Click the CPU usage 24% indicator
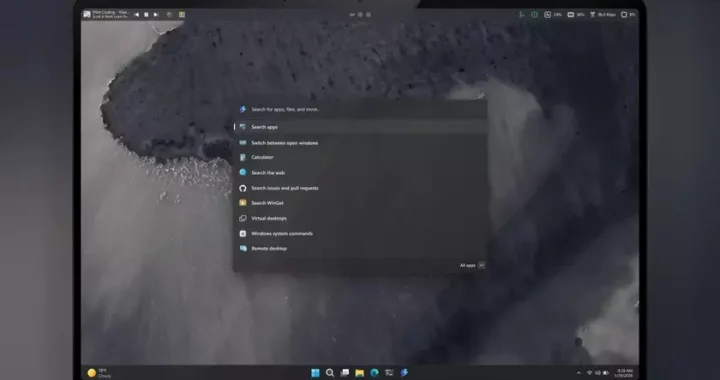Viewport: 720px width, 380px height. click(553, 15)
